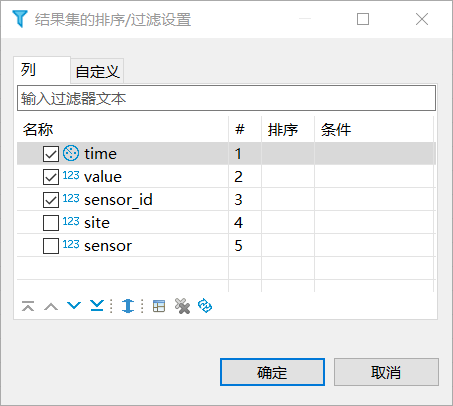Switch to the 自定义 tab
The image size is (453, 406).
(97, 71)
